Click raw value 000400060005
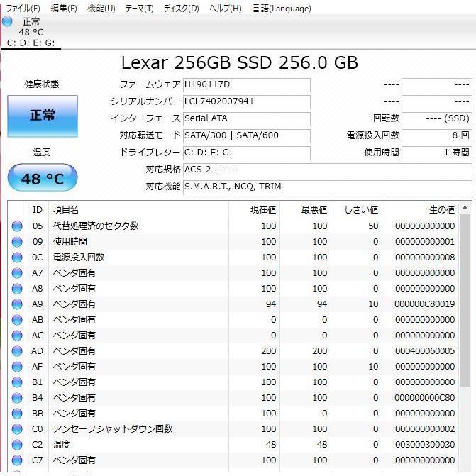Screen dimensions: 476x476 click(425, 351)
